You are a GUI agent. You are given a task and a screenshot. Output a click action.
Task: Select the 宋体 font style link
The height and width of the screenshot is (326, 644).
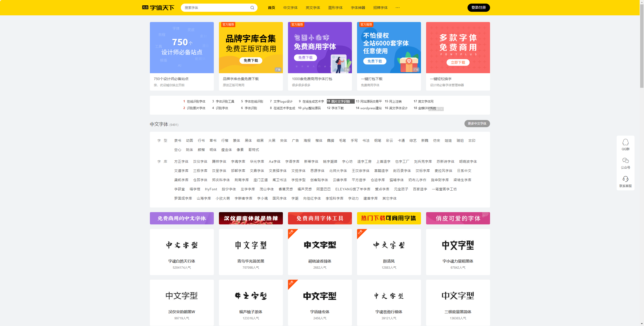[284, 140]
